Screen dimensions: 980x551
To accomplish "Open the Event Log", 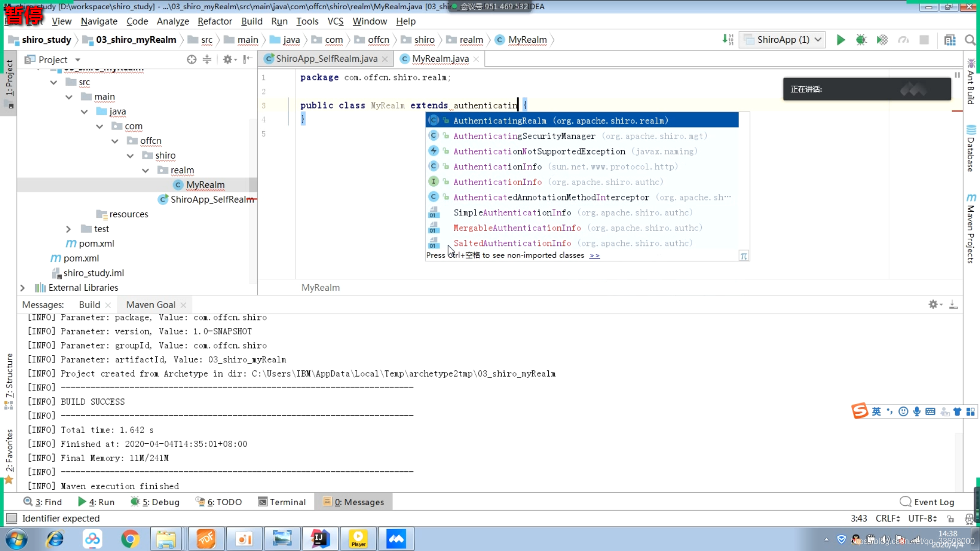I will click(927, 502).
